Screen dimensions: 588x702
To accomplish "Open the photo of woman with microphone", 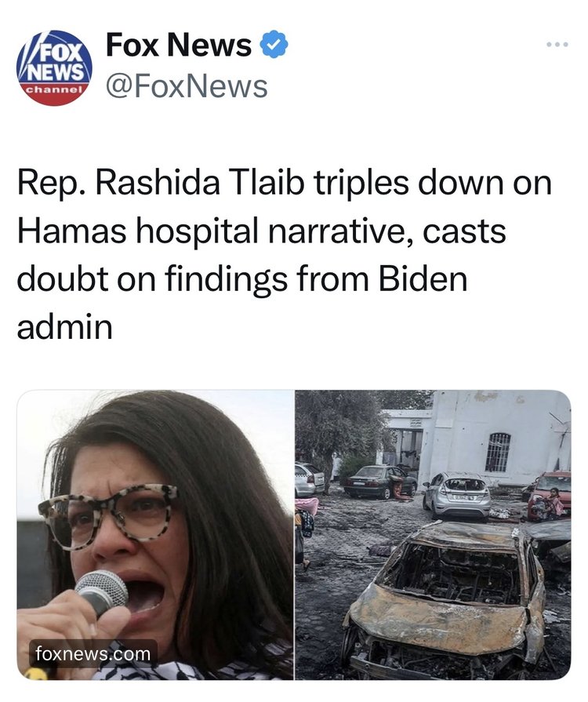I will 155,535.
